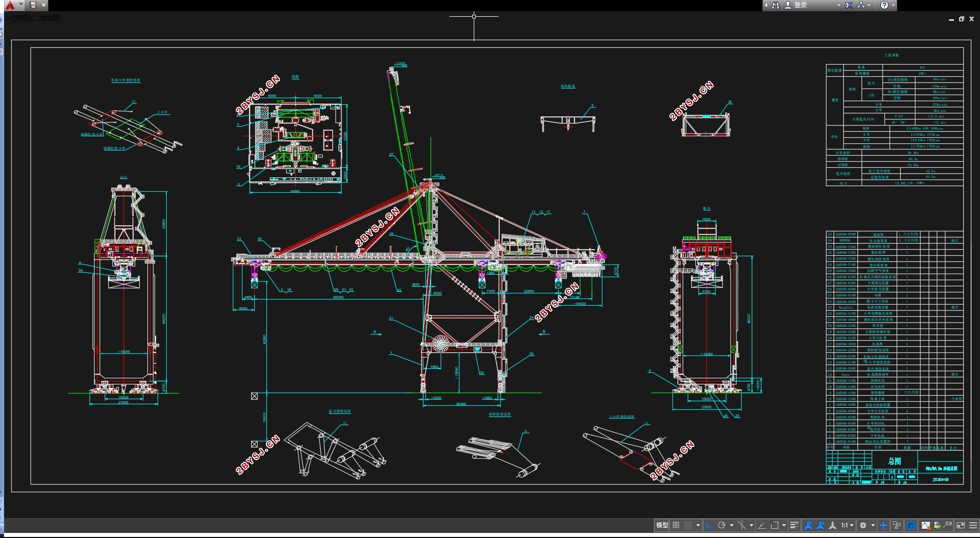Image resolution: width=980 pixels, height=538 pixels.
Task: Expand polar tracking angle options arrow
Action: (731, 525)
